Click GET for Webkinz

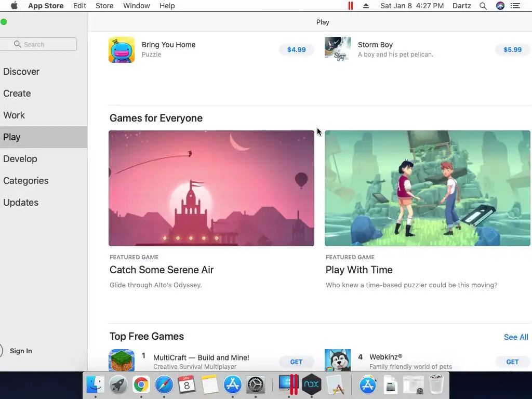click(x=512, y=362)
